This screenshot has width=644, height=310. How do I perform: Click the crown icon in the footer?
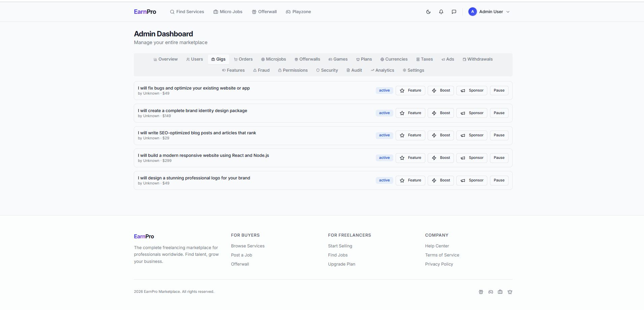point(510,292)
